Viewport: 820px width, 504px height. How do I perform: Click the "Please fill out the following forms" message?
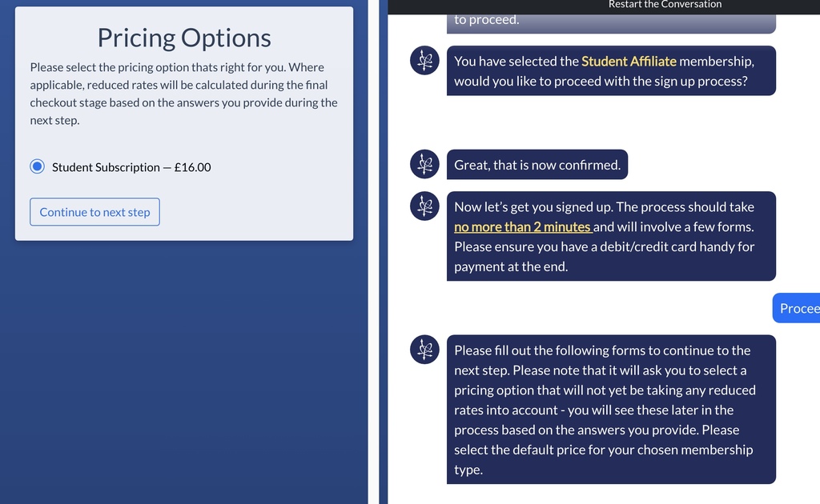[611, 410]
